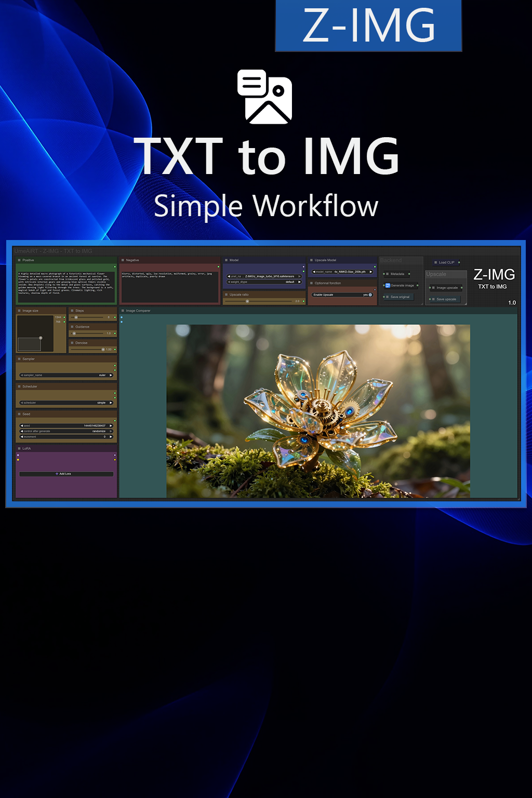The image size is (532, 798).
Task: Click the large text-to-image logo icon
Action: 265,97
